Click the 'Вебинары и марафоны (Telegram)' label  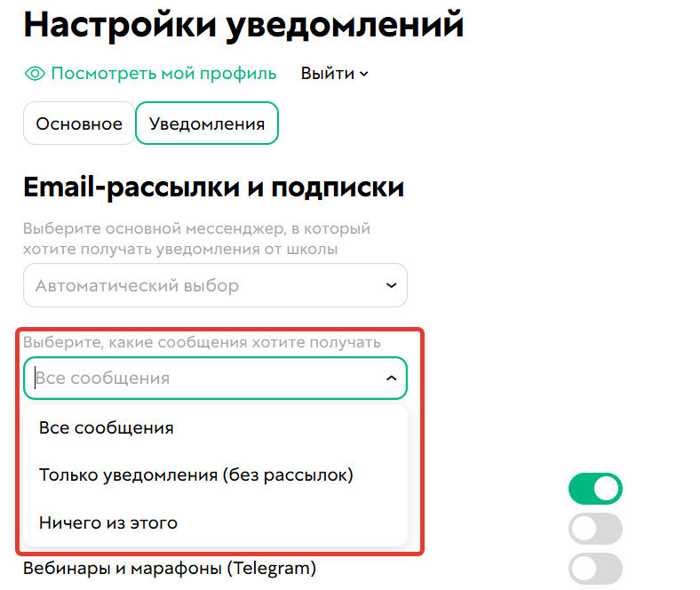(170, 568)
